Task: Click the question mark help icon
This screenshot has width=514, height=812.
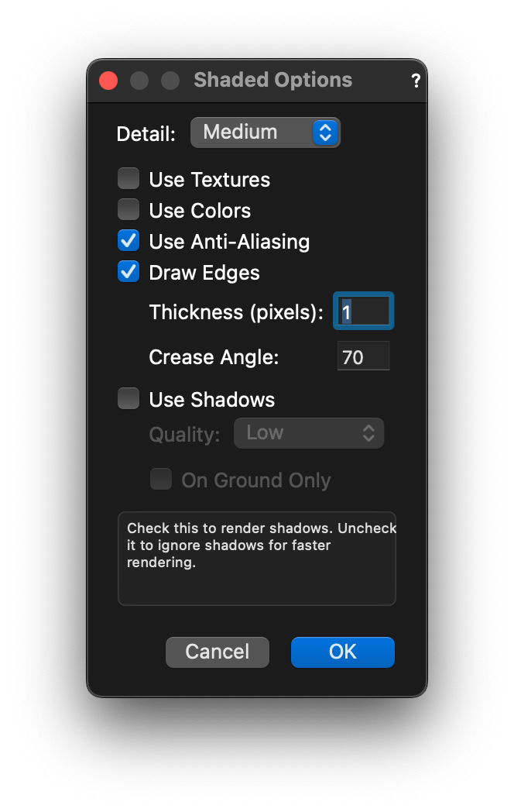Action: pos(416,81)
